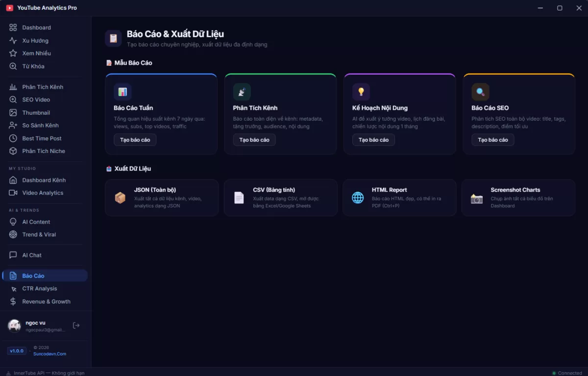Click the Best Time Post clock icon
Image resolution: width=588 pixels, height=376 pixels.
(x=13, y=138)
